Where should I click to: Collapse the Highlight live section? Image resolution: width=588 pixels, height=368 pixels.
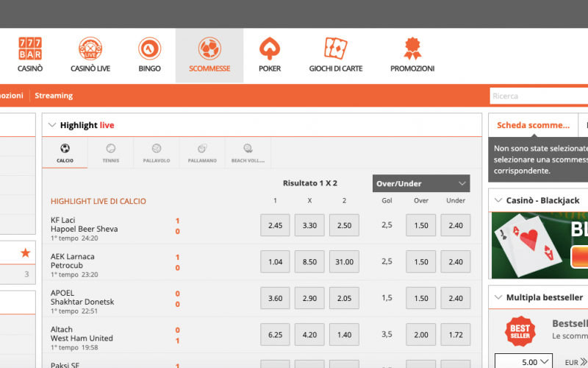click(x=52, y=125)
